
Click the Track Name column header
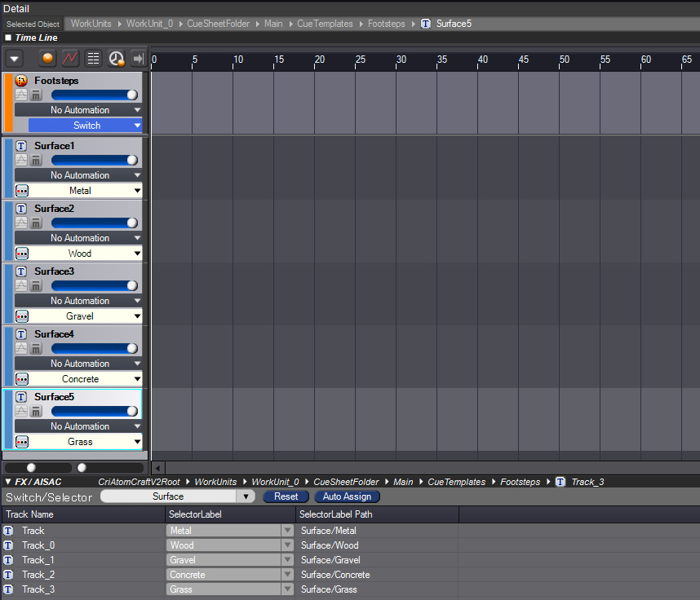(83, 514)
